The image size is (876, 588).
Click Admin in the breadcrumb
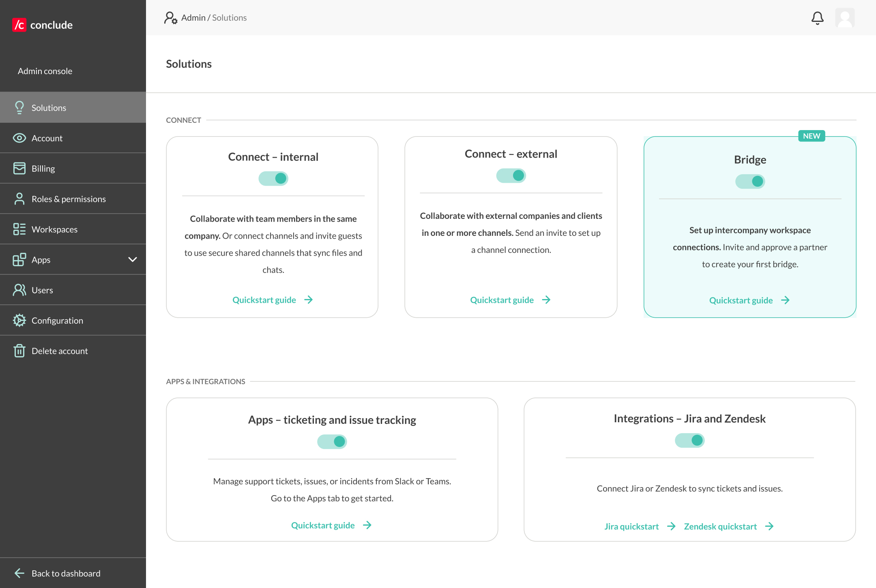coord(193,17)
